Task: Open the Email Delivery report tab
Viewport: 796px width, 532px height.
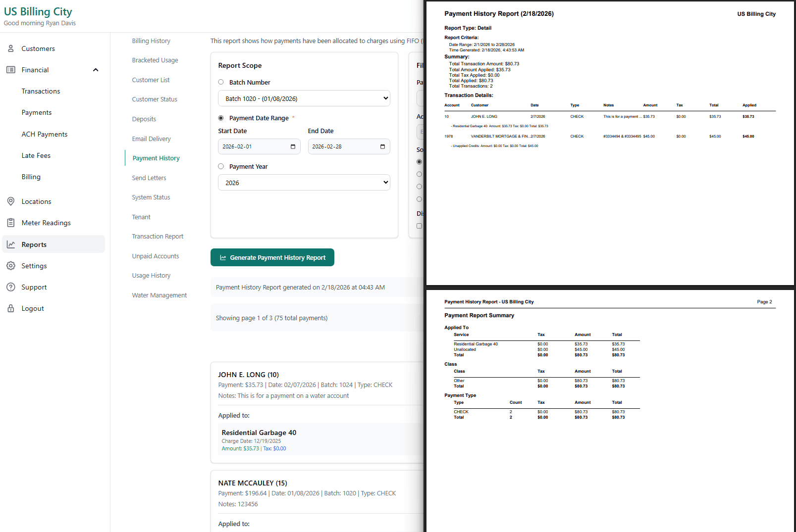Action: click(x=152, y=139)
